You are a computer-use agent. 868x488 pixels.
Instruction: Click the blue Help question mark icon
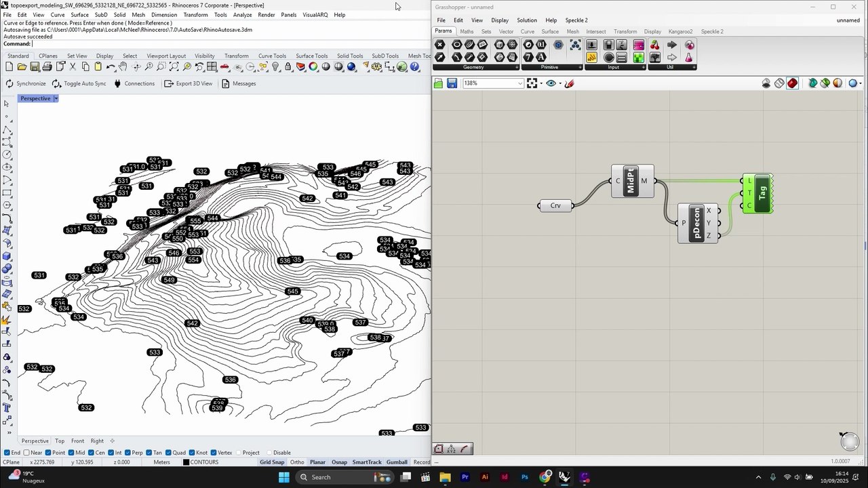click(x=414, y=66)
